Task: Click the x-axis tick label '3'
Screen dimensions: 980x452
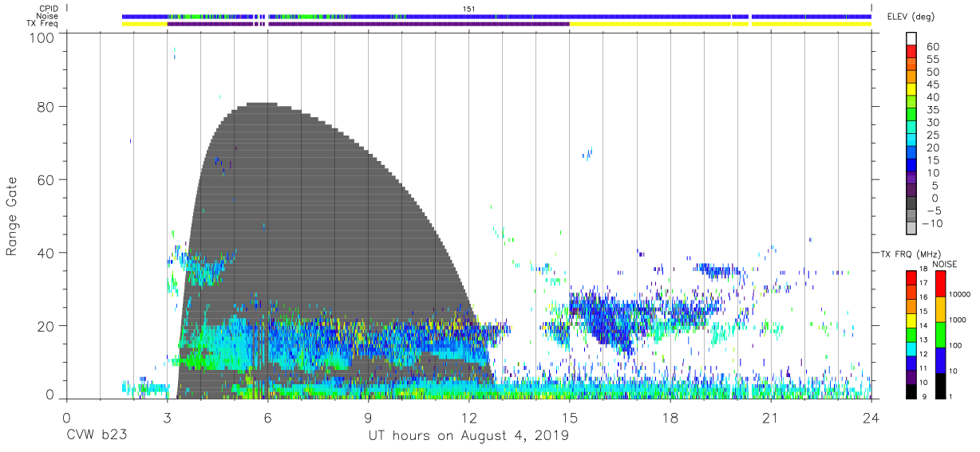Action: pyautogui.click(x=167, y=417)
